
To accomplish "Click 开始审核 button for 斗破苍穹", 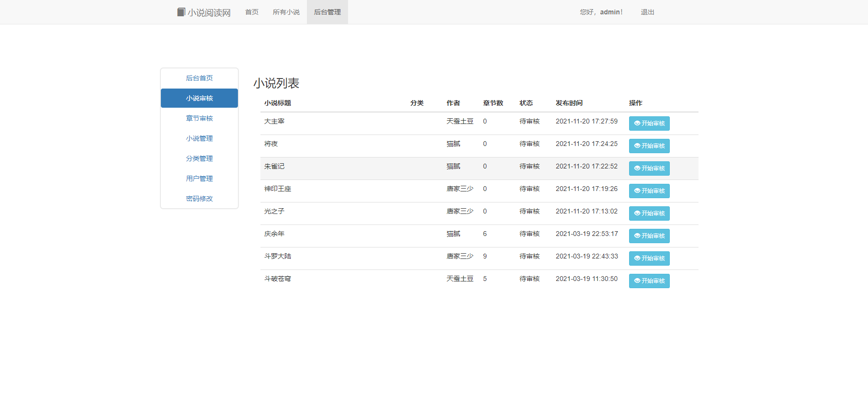I will click(x=649, y=281).
